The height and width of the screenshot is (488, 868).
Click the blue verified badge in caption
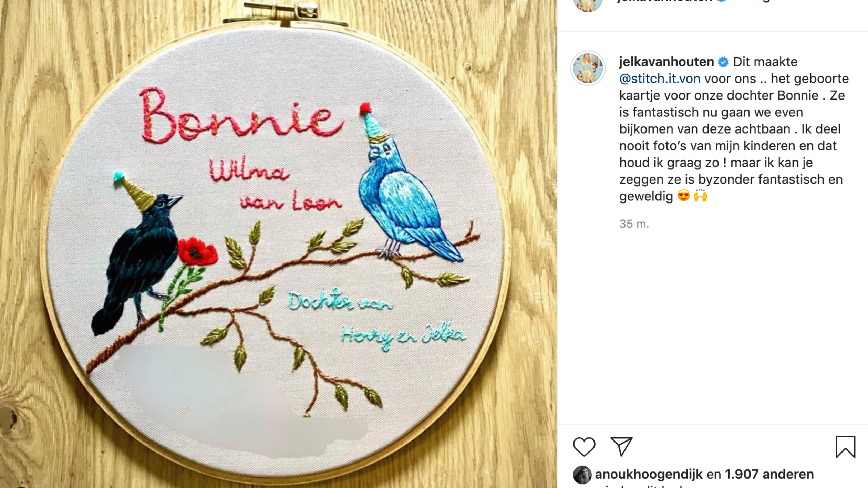click(723, 62)
